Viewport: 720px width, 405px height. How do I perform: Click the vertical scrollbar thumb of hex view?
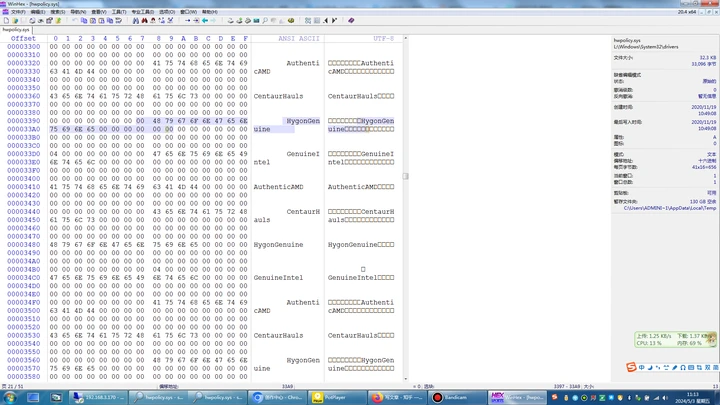pos(405,176)
